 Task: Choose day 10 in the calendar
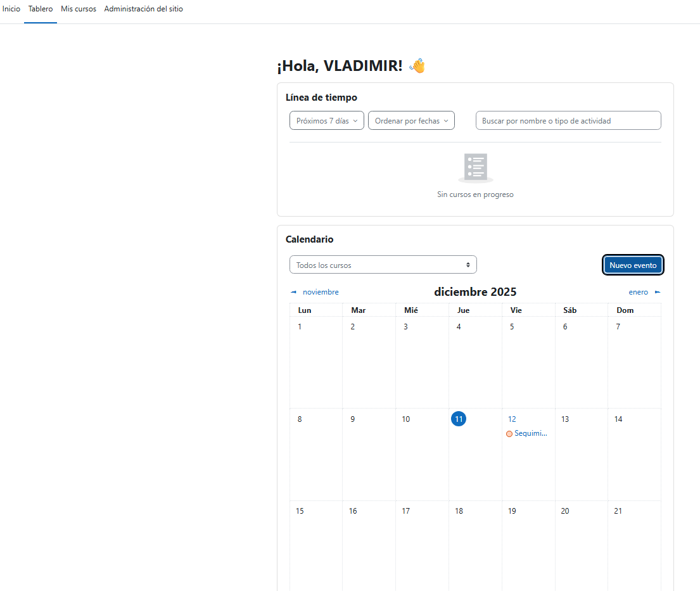406,419
